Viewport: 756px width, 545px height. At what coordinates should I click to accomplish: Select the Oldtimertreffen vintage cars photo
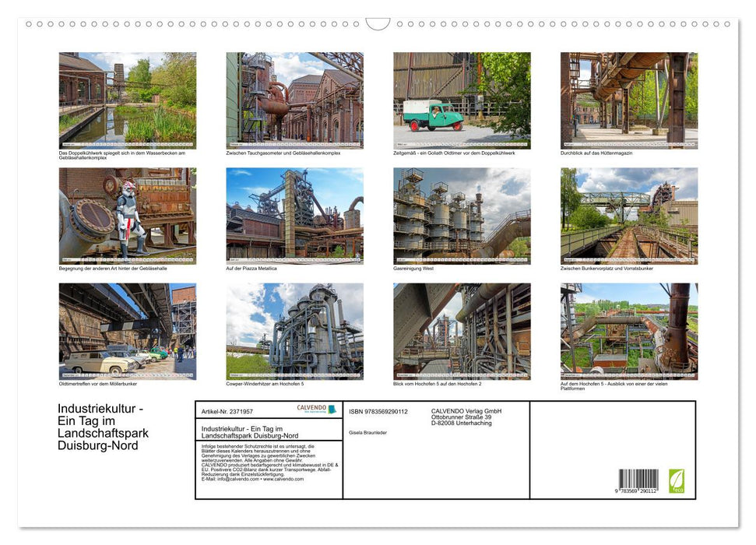click(127, 332)
